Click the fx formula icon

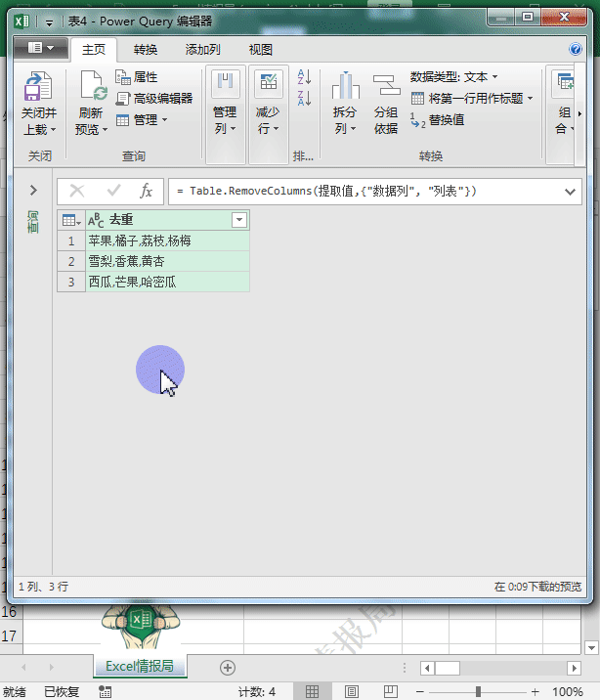pos(147,191)
